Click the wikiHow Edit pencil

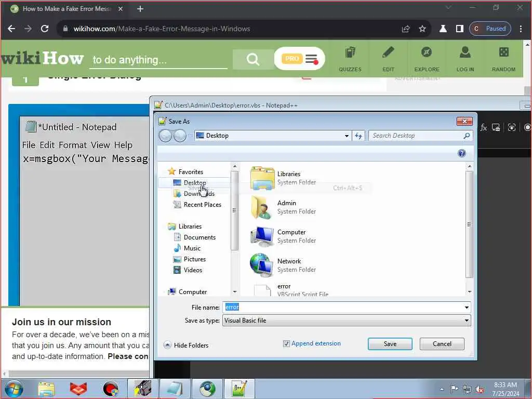point(388,59)
